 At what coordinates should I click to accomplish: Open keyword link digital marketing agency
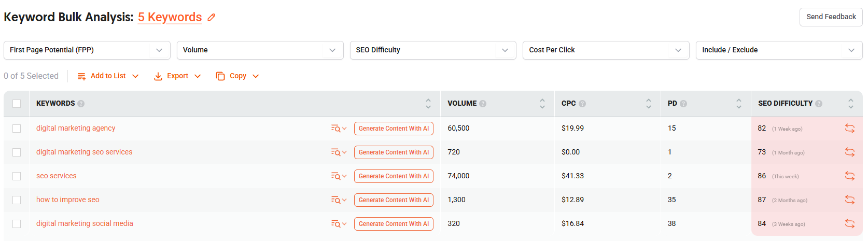pos(76,128)
